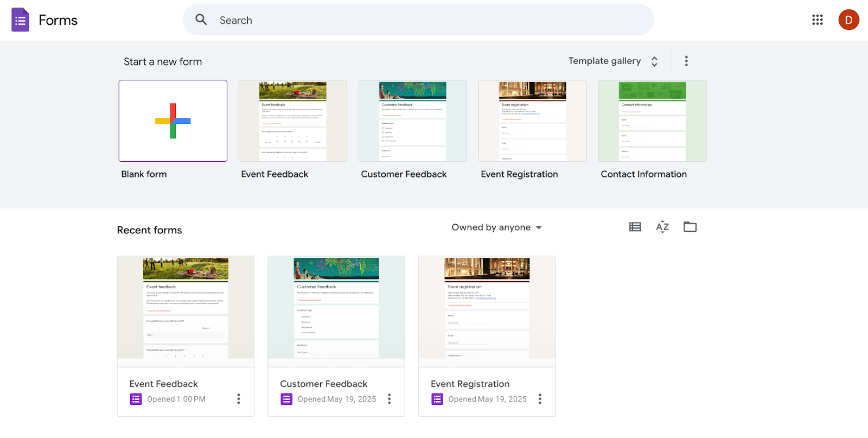Image resolution: width=868 pixels, height=438 pixels.
Task: Select the Event Feedback template
Action: [292, 121]
